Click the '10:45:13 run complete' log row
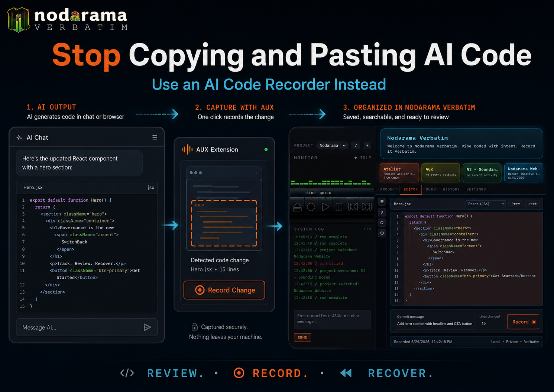 [320, 237]
